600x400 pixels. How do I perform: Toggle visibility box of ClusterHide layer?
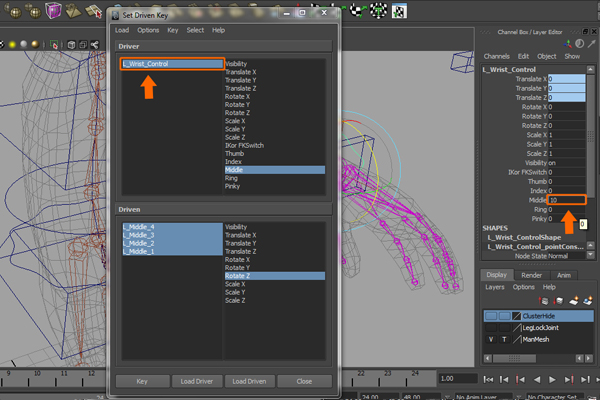(x=491, y=316)
